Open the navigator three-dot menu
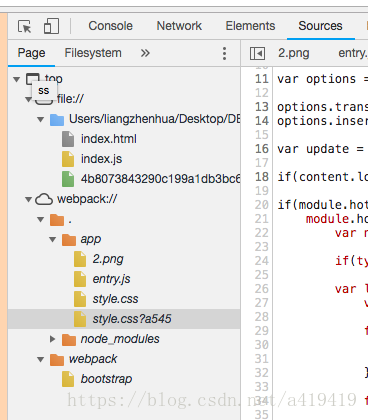 pos(224,53)
